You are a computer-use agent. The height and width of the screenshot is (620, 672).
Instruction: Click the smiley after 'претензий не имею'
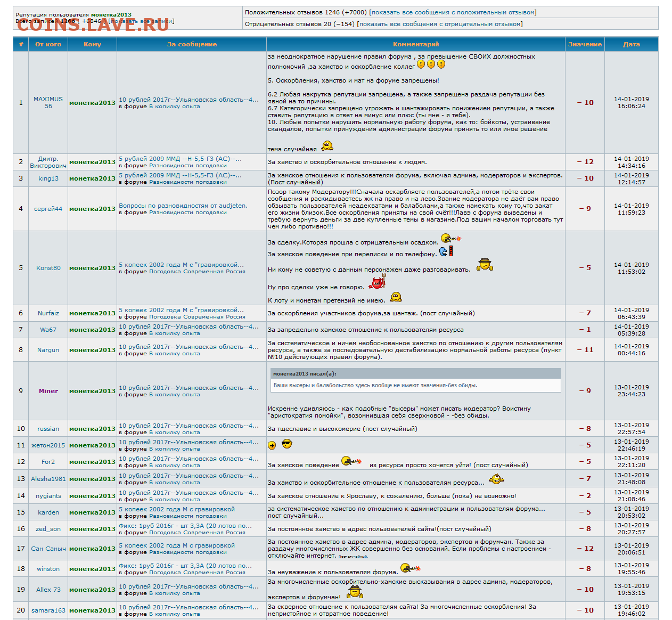point(396,297)
